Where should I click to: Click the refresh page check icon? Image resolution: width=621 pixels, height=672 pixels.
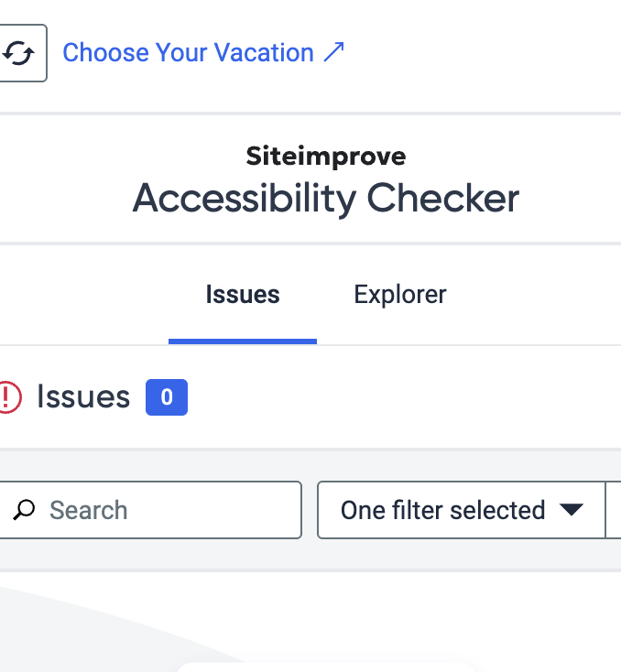click(18, 53)
